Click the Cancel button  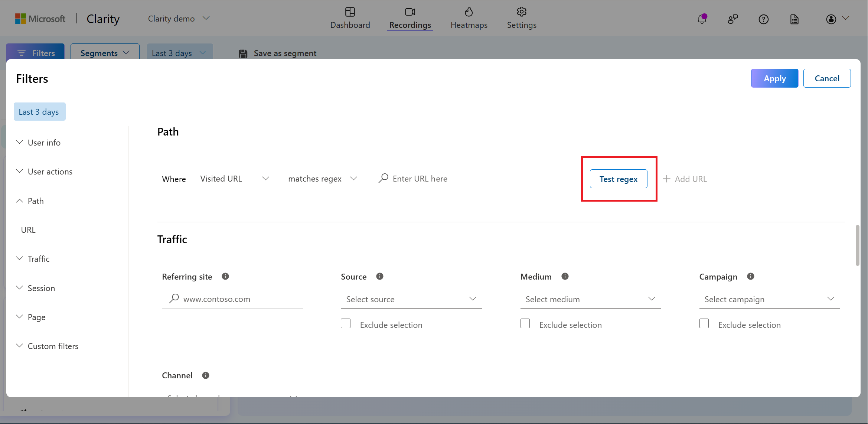[x=827, y=78]
